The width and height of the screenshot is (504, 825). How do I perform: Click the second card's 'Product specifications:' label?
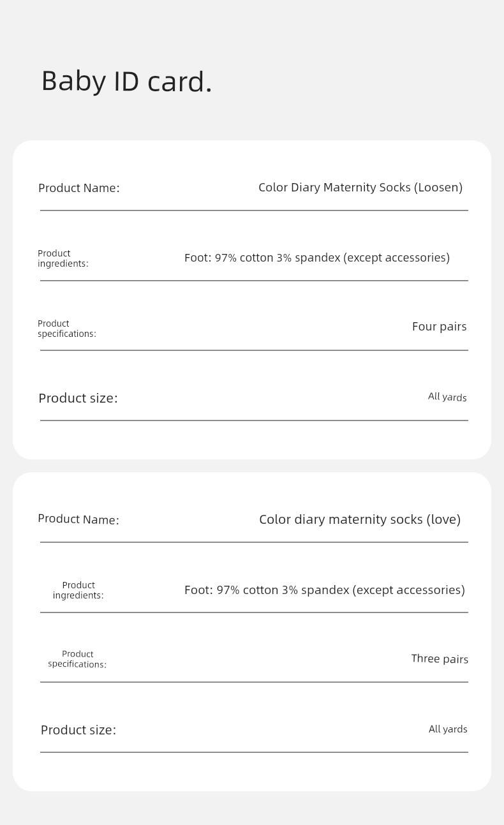click(77, 659)
